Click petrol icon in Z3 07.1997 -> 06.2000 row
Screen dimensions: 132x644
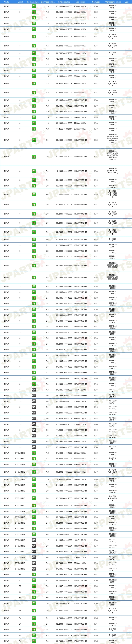click(34, 592)
